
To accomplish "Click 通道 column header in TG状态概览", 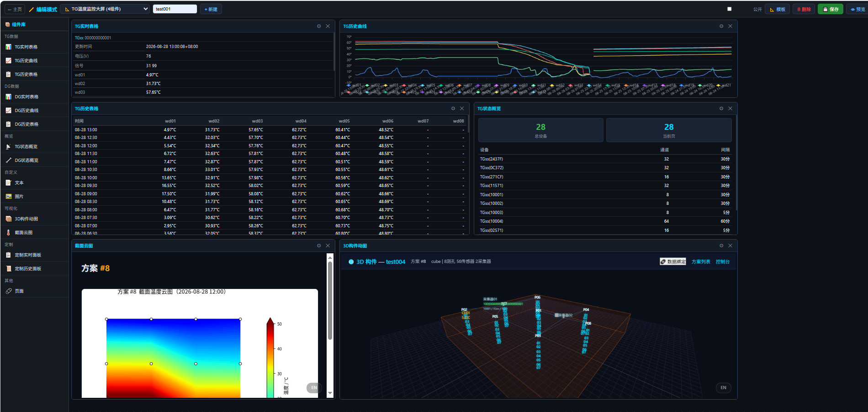I will tap(664, 150).
